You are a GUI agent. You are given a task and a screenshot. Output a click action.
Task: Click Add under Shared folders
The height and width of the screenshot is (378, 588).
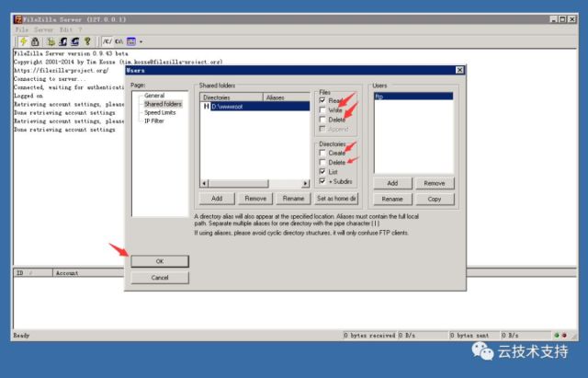coord(217,198)
